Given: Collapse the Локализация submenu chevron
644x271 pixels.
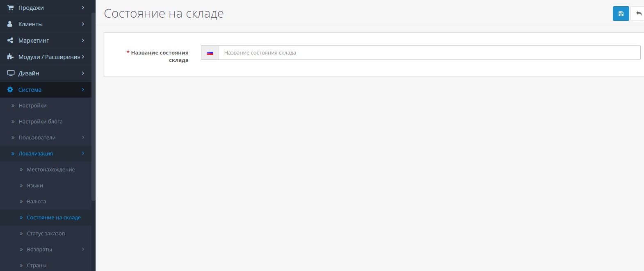Looking at the screenshot, I should pyautogui.click(x=83, y=153).
